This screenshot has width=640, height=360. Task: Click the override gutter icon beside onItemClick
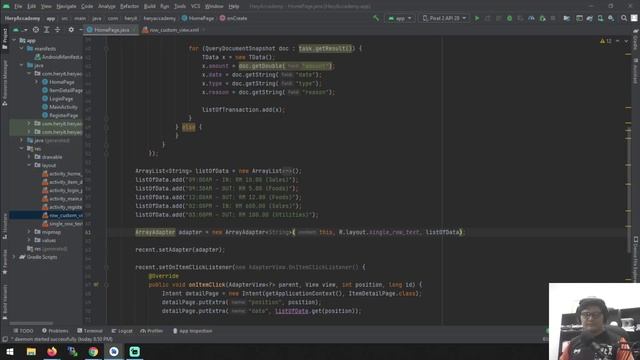96,284
